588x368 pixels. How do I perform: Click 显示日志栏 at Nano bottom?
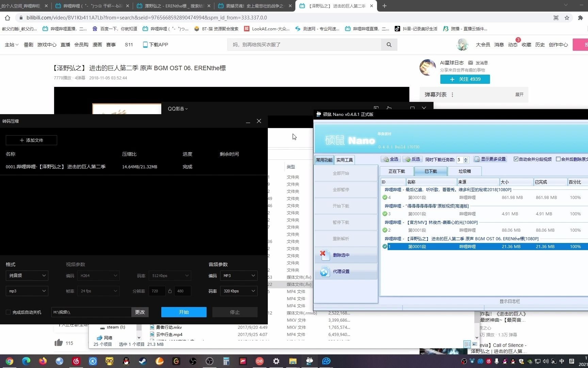pos(510,301)
